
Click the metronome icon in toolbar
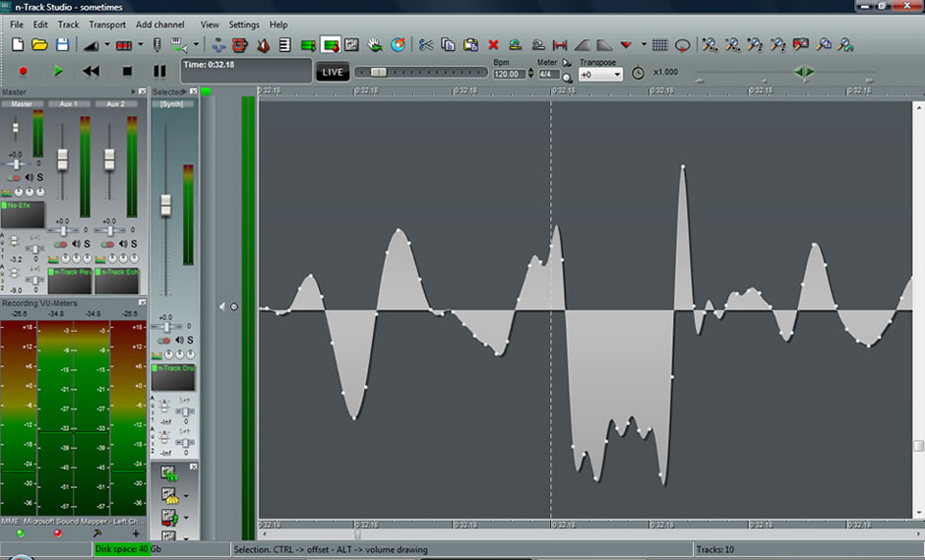coord(263,44)
